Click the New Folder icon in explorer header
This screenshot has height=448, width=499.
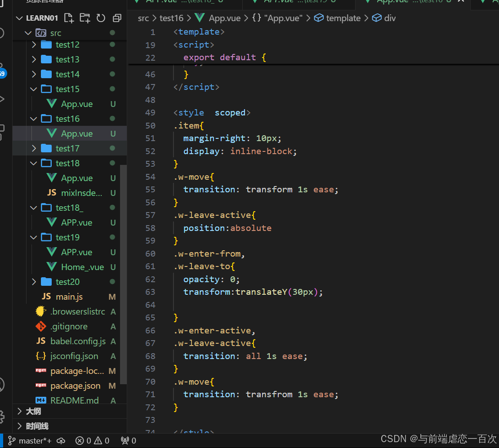tap(85, 18)
